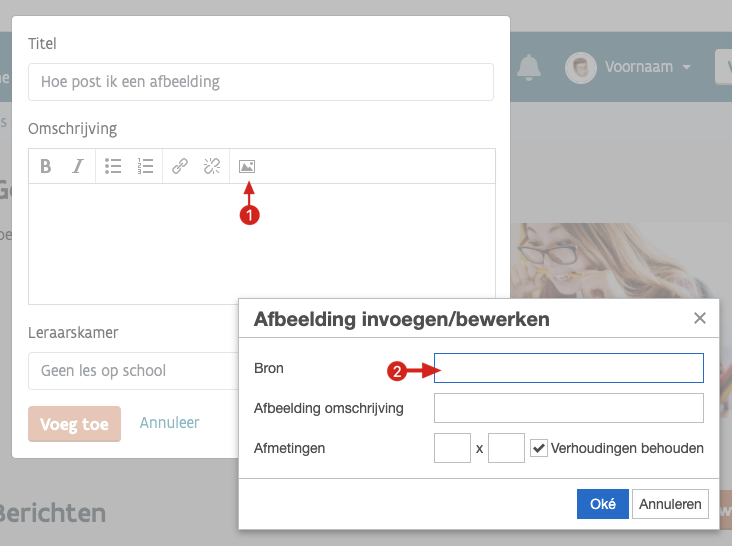Click the Bron input field
The image size is (732, 546).
(569, 368)
